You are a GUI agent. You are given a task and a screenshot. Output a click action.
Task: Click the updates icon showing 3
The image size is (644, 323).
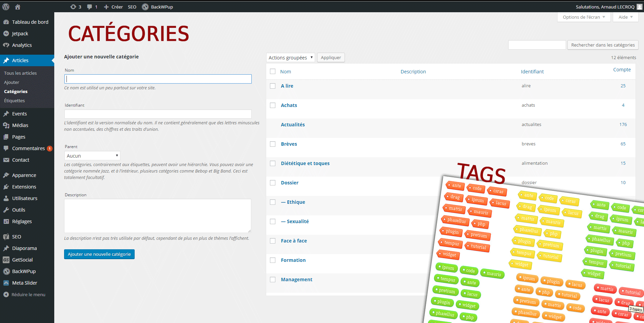(x=73, y=7)
